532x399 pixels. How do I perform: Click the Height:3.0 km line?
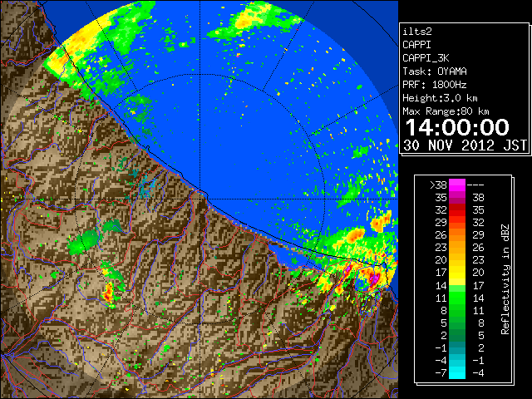click(x=440, y=98)
